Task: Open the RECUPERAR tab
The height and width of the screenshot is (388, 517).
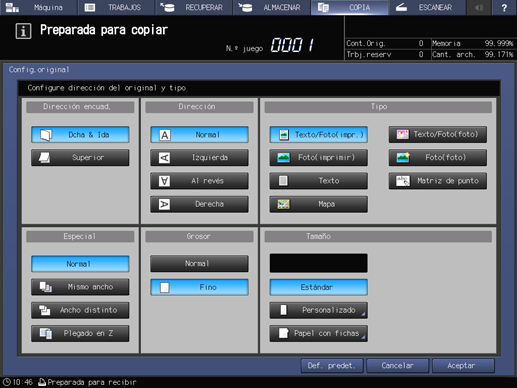Action: pos(194,7)
